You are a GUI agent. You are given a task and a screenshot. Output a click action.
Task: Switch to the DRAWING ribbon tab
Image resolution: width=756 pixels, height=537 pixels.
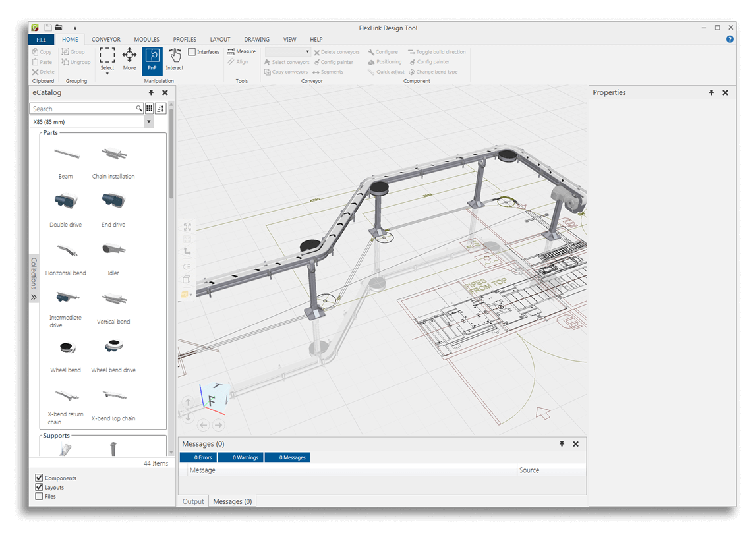tap(256, 40)
